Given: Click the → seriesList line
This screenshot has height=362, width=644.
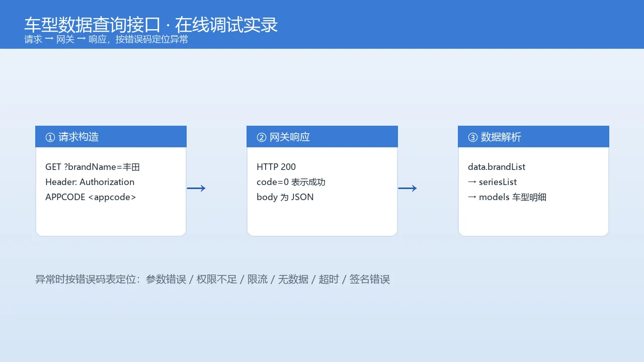Looking at the screenshot, I should pyautogui.click(x=493, y=182).
